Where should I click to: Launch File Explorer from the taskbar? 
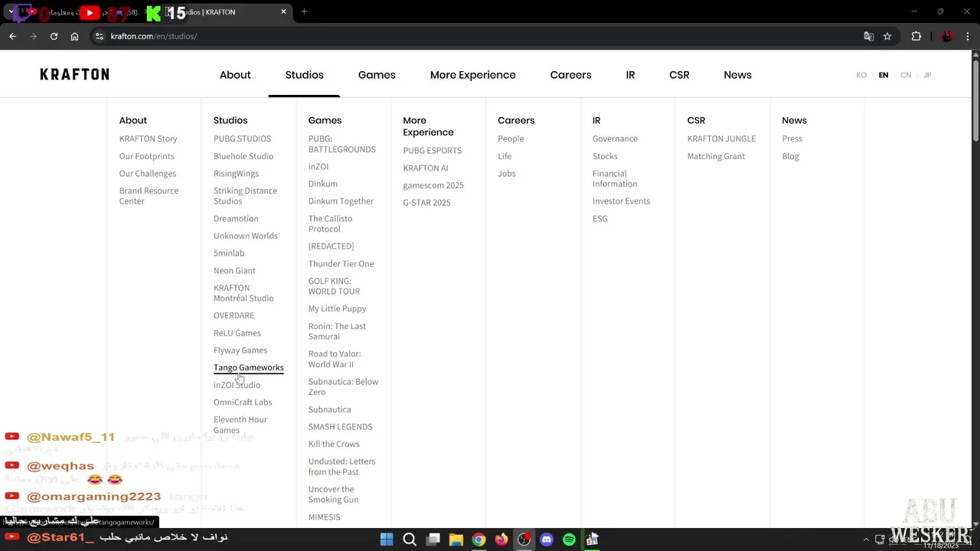tap(456, 540)
